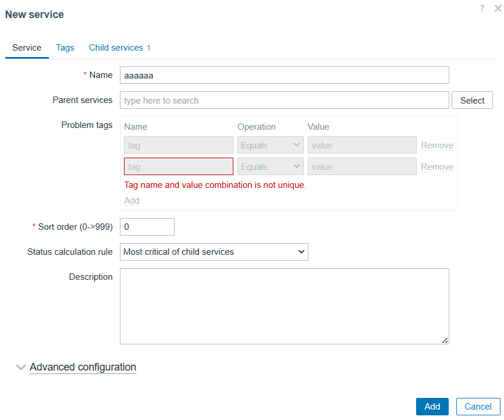Open Status calculation rule dropdown
504x420 pixels.
tap(214, 252)
